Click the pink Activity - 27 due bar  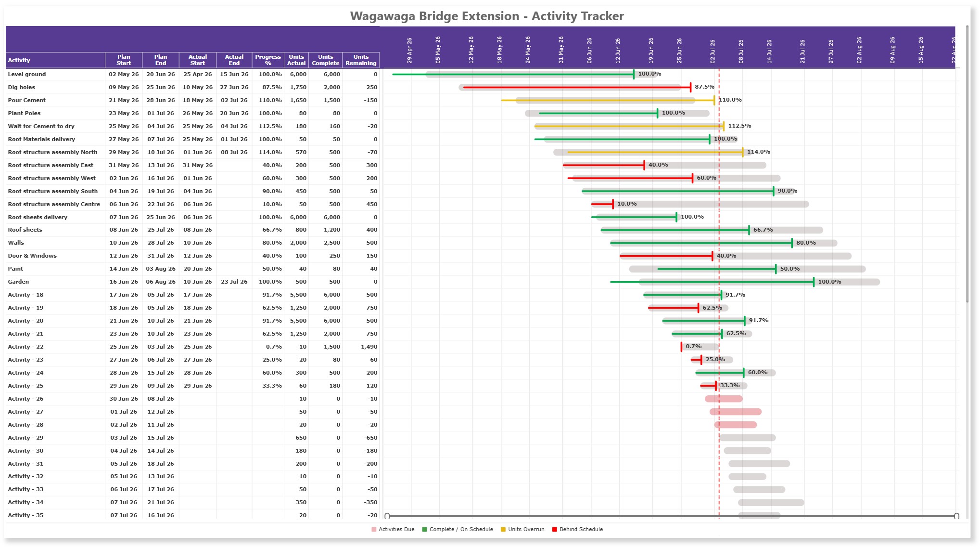tap(736, 412)
